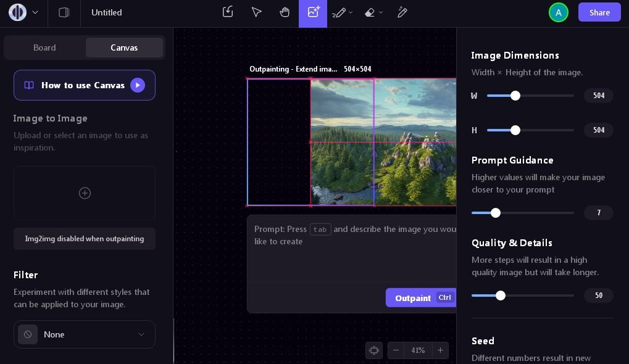This screenshot has width=629, height=364.
Task: Click the Share button
Action: click(x=599, y=12)
